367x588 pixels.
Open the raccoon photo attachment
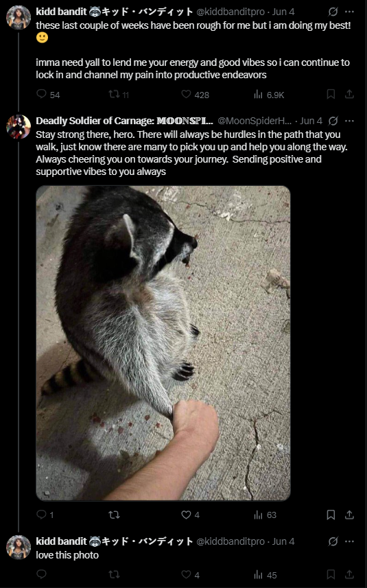pyautogui.click(x=163, y=343)
